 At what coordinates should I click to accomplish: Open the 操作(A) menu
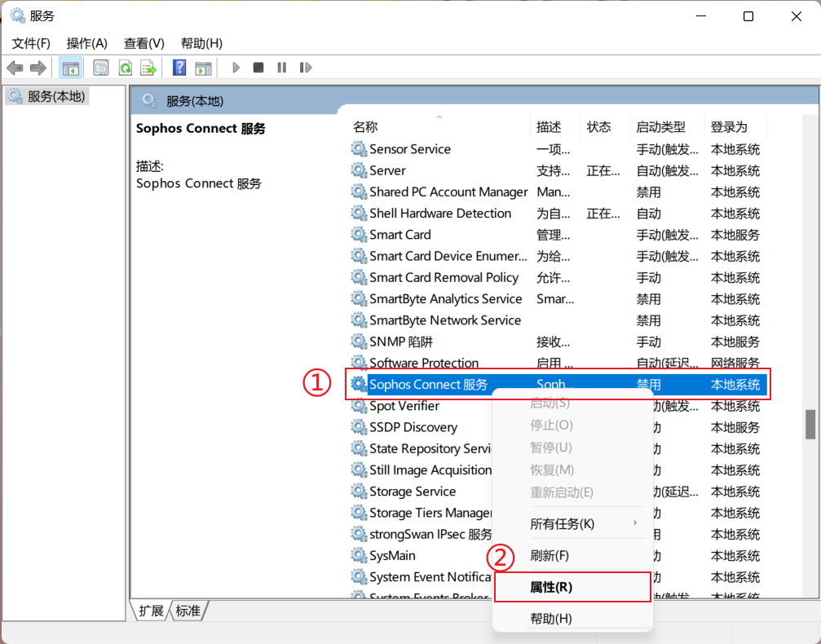pos(86,43)
